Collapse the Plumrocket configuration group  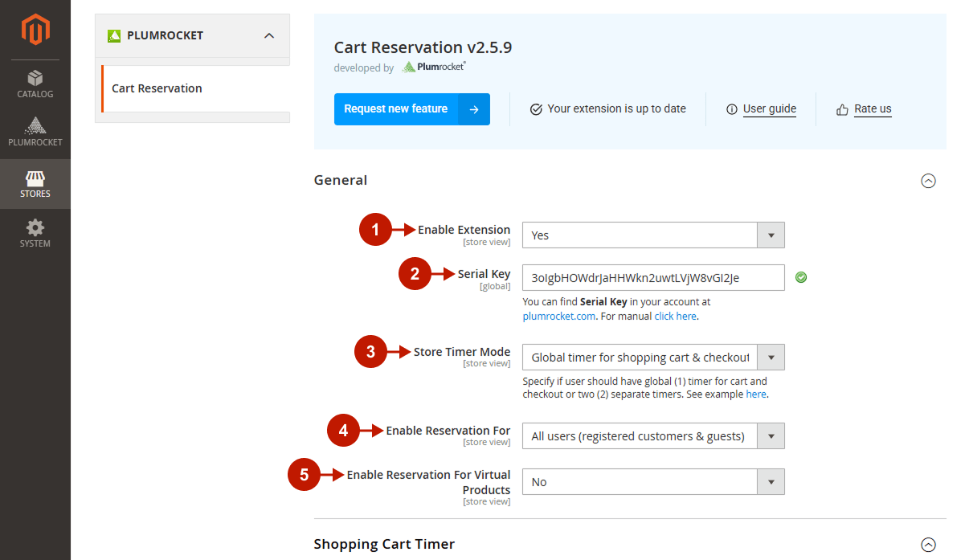click(269, 35)
